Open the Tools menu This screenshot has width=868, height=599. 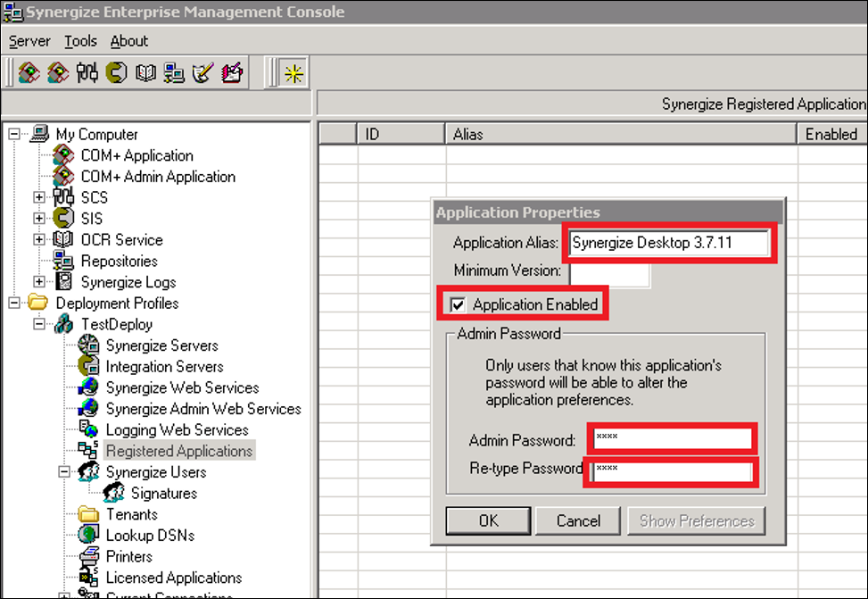click(80, 41)
